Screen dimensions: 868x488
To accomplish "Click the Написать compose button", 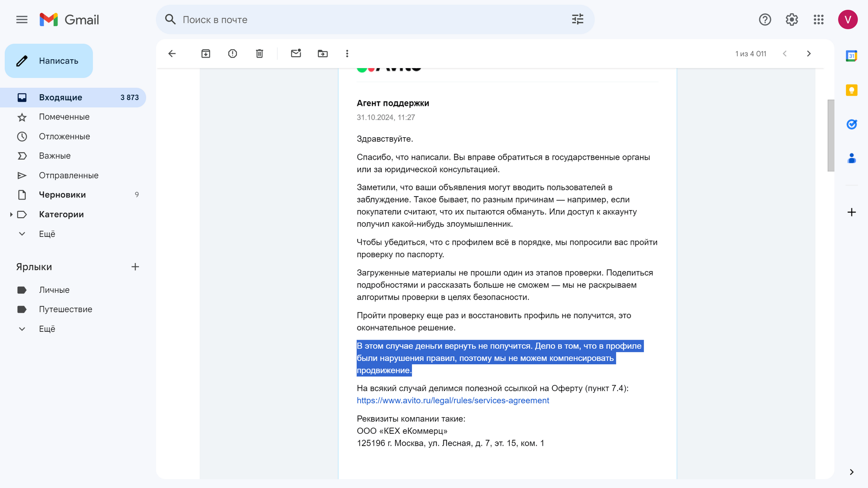I will pyautogui.click(x=49, y=61).
